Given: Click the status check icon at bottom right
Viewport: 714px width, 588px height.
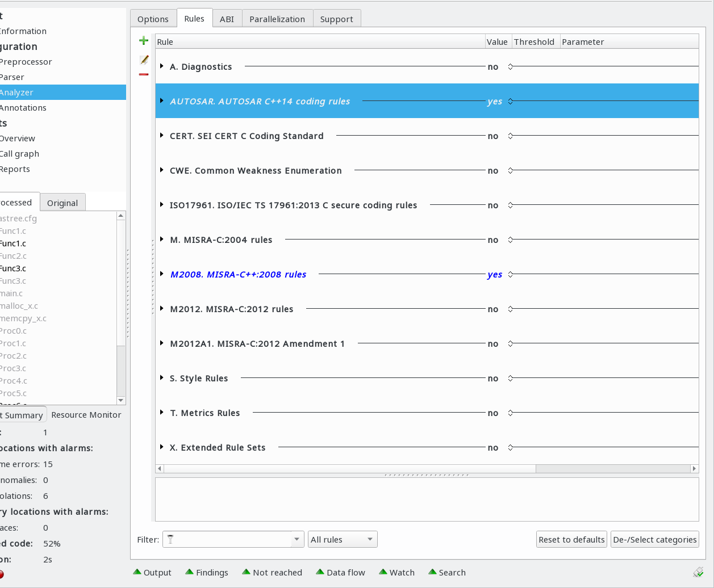Looking at the screenshot, I should coord(699,572).
